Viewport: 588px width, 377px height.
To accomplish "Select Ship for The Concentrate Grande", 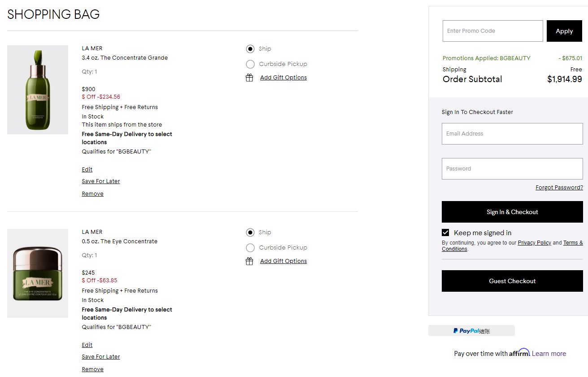I will pyautogui.click(x=250, y=49).
